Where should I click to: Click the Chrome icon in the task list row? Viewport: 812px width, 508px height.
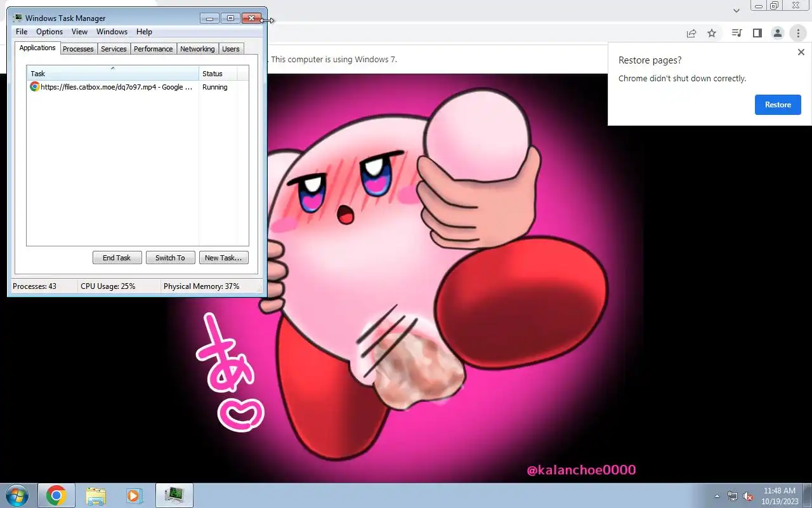pos(35,87)
